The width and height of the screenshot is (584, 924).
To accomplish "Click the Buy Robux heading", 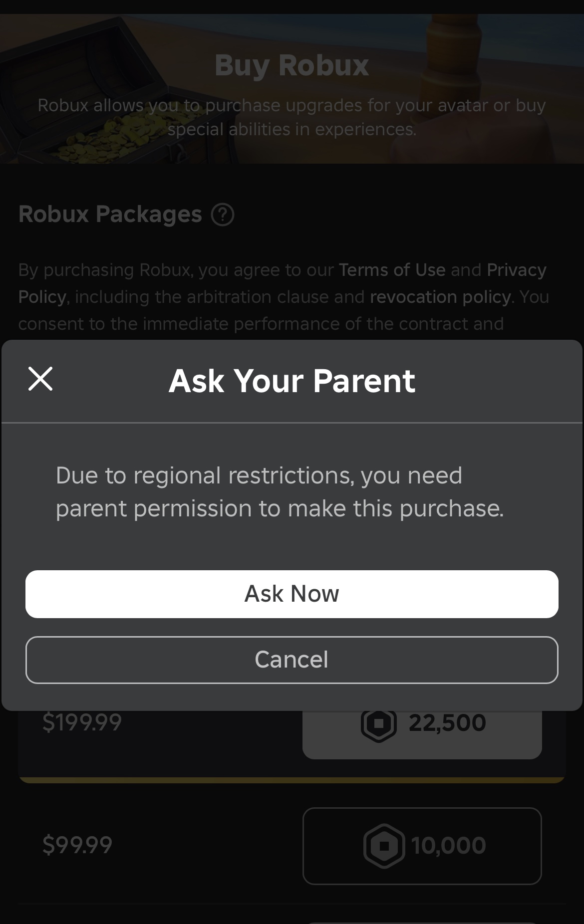I will (x=292, y=64).
